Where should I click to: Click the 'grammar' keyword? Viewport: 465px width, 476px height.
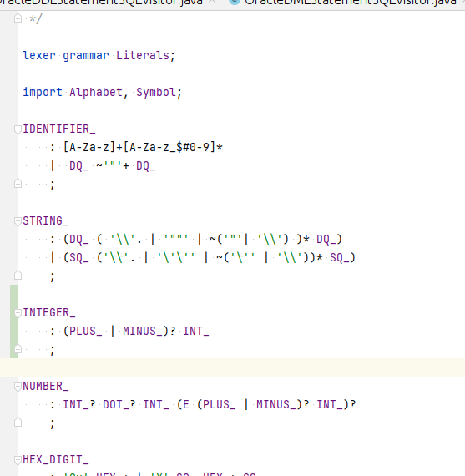click(86, 56)
